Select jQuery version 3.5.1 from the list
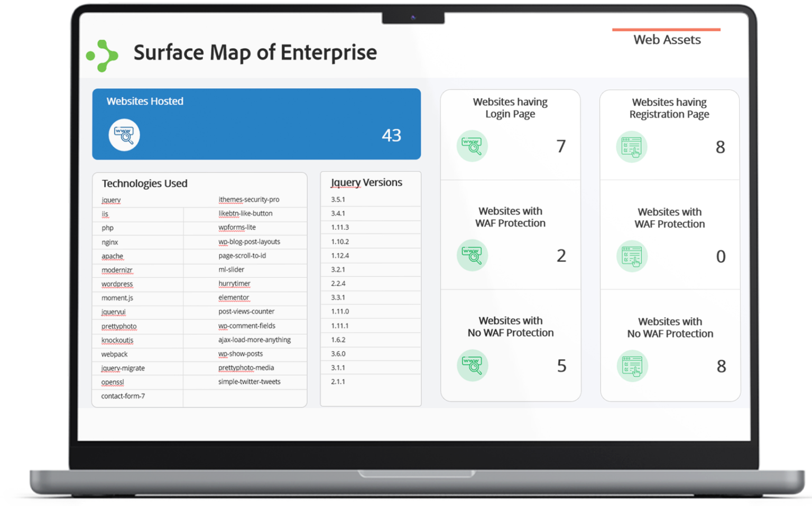812x506 pixels. (338, 199)
